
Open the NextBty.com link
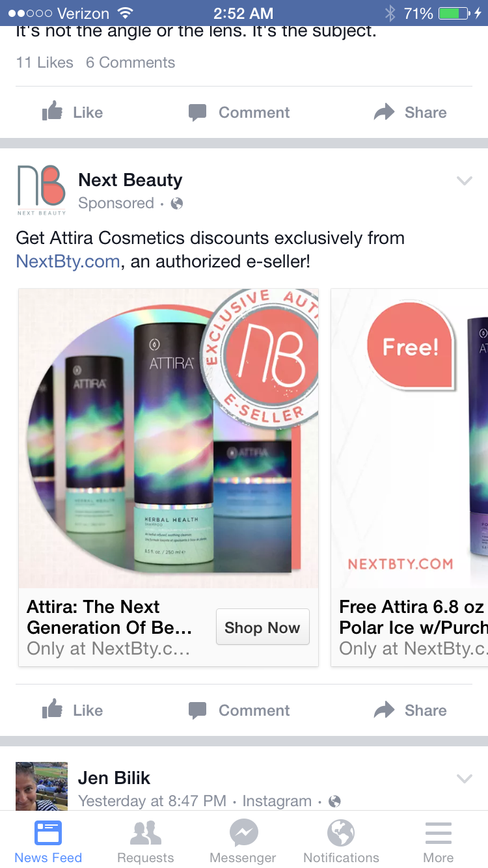click(x=68, y=262)
